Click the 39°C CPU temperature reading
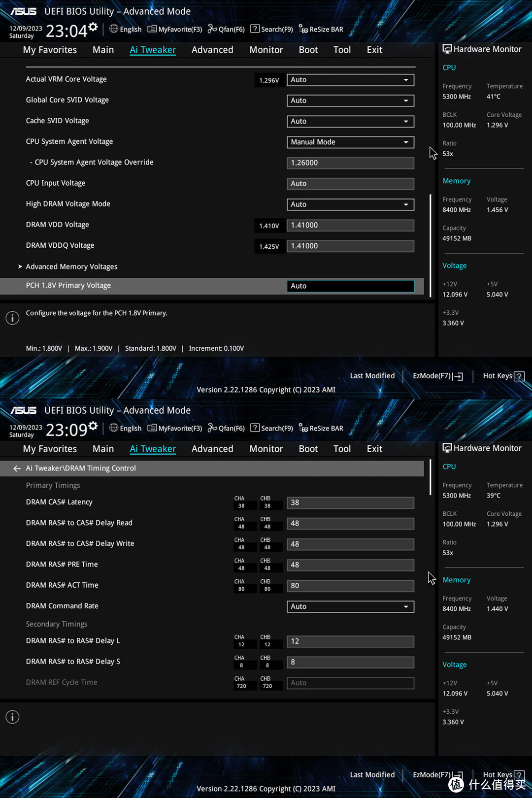Image resolution: width=532 pixels, height=798 pixels. tap(494, 496)
